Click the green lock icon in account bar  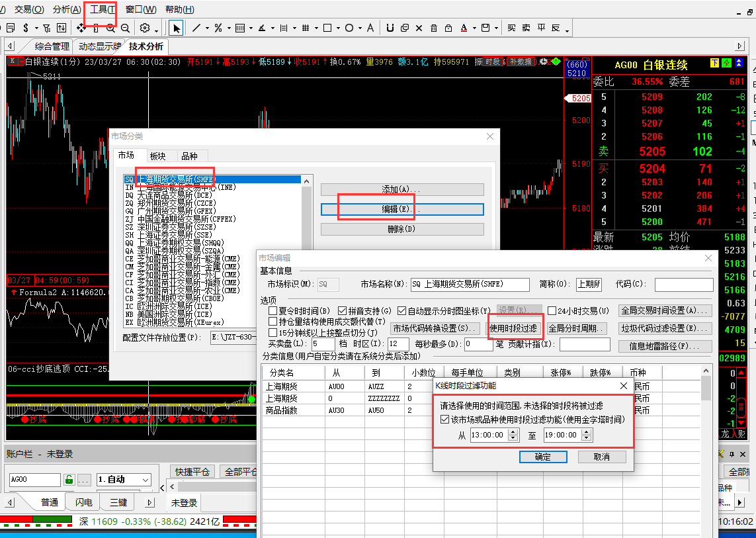tap(69, 479)
